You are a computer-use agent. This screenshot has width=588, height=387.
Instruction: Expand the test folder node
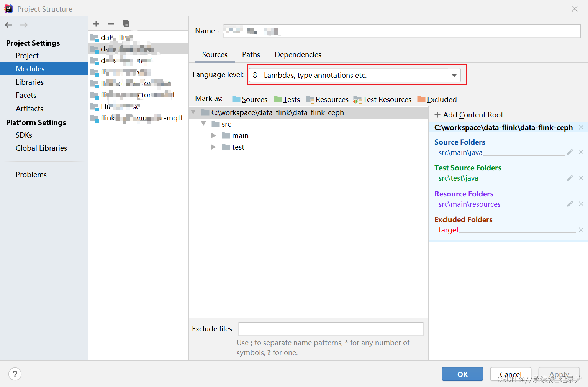tap(214, 147)
